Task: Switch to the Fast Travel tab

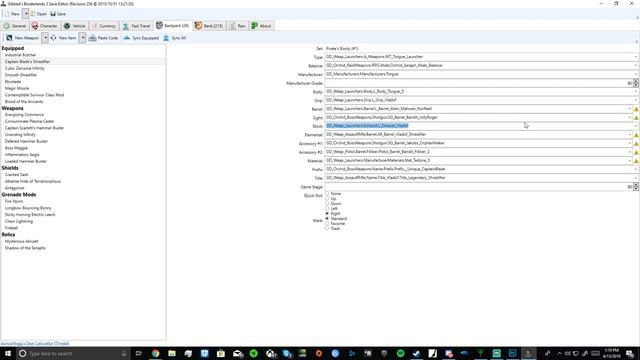Action: pos(137,26)
